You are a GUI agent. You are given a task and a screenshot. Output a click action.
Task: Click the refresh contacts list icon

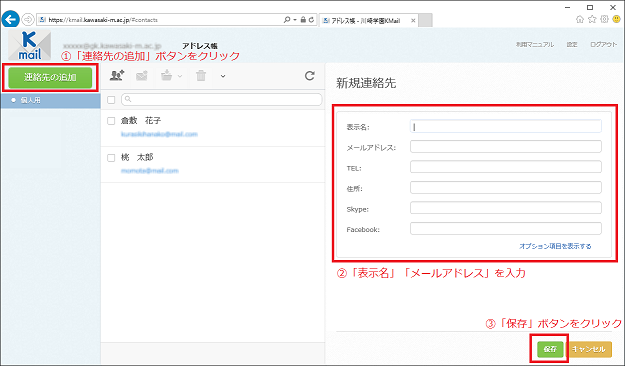click(310, 75)
